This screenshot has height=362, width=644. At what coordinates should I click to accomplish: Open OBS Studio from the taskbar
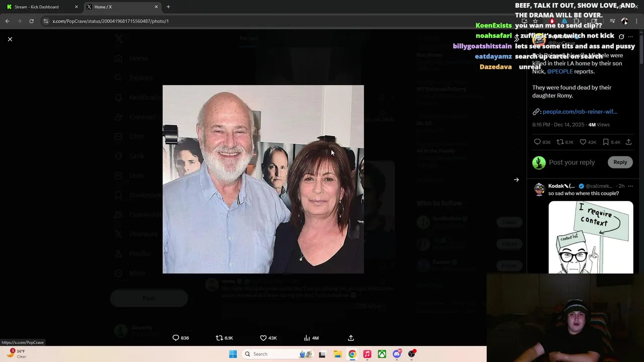[x=412, y=354]
